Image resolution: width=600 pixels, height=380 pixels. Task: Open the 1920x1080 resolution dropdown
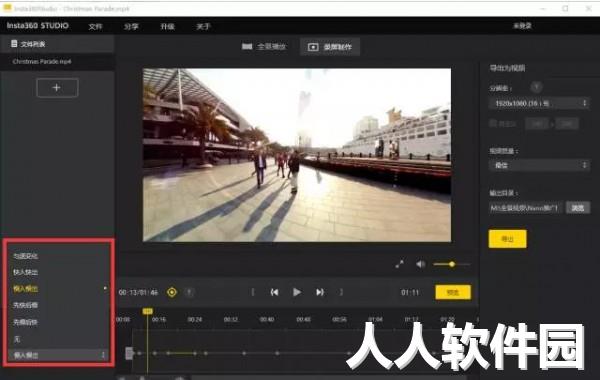pos(539,103)
